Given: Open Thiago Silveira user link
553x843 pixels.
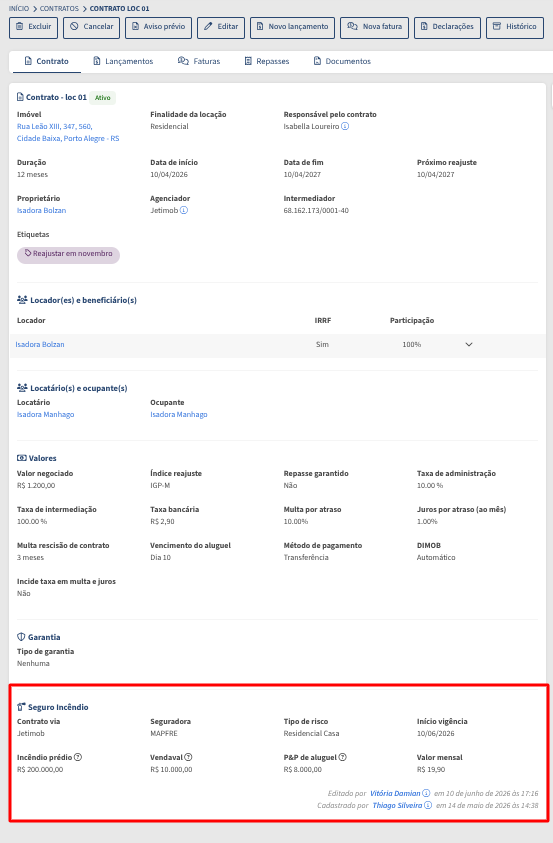Looking at the screenshot, I should click(397, 805).
